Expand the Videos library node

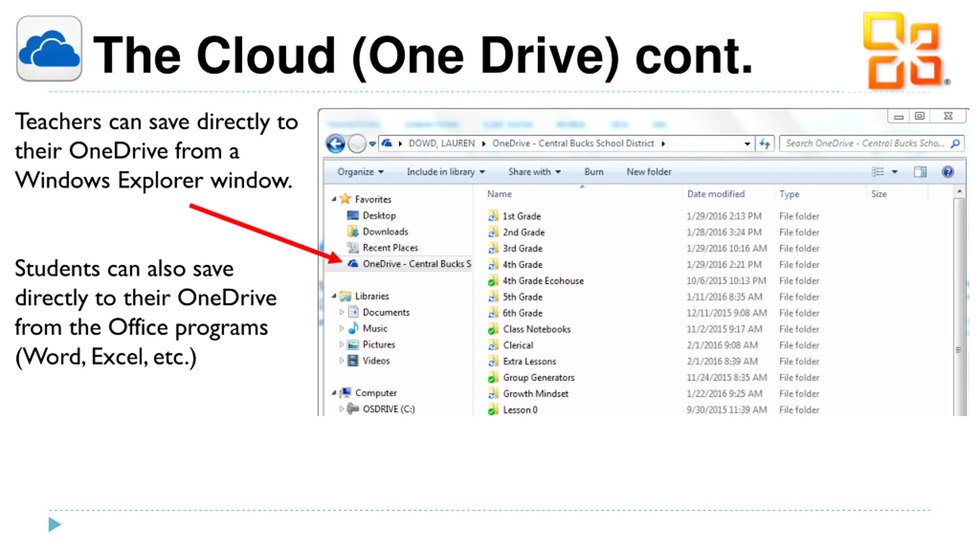[x=341, y=360]
